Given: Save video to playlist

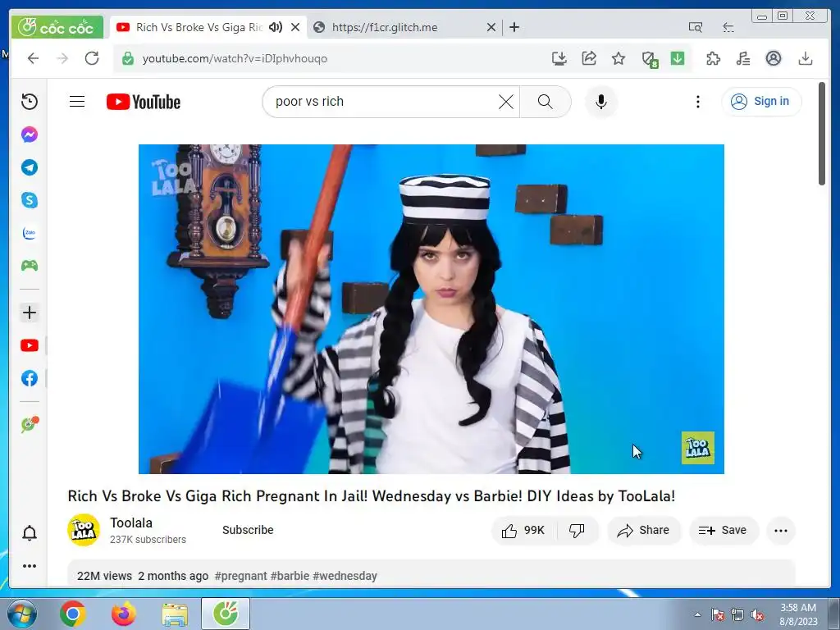Looking at the screenshot, I should pyautogui.click(x=724, y=531).
